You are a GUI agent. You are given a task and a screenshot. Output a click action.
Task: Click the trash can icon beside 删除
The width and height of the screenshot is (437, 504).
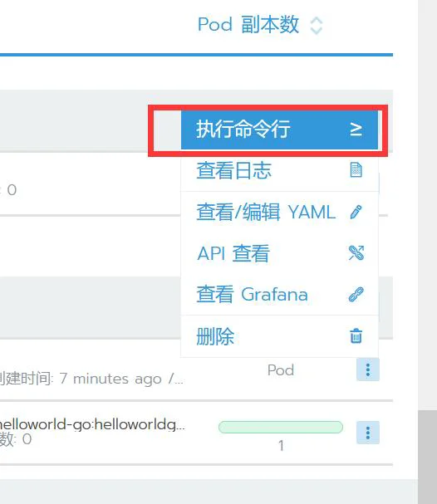point(356,336)
